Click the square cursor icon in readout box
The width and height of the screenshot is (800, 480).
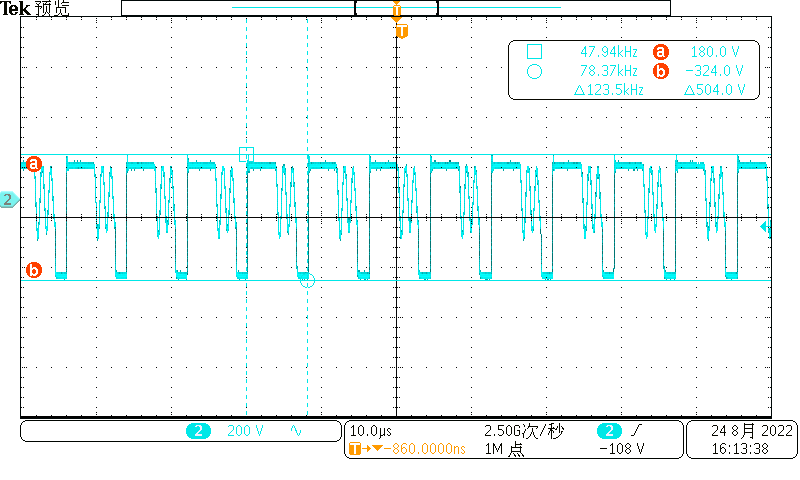534,52
